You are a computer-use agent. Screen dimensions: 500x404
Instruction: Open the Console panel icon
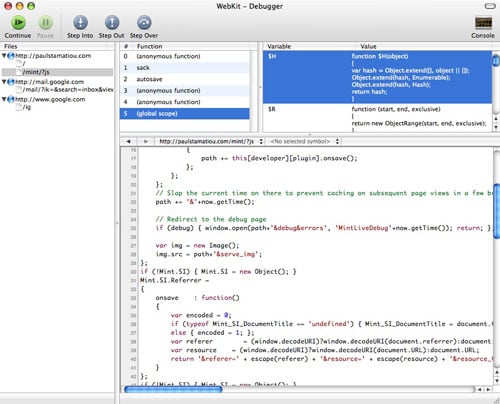click(x=483, y=23)
